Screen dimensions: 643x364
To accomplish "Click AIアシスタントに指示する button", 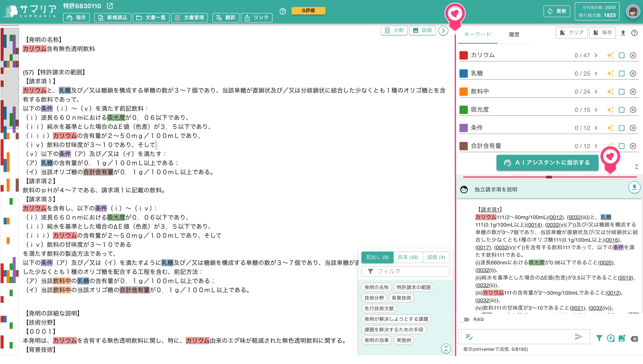I will pyautogui.click(x=547, y=163).
